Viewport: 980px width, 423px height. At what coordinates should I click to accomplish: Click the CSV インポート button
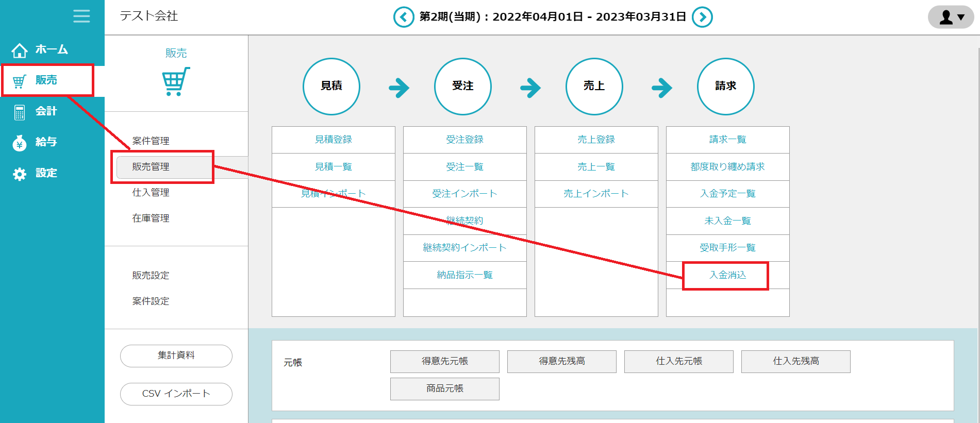(176, 394)
